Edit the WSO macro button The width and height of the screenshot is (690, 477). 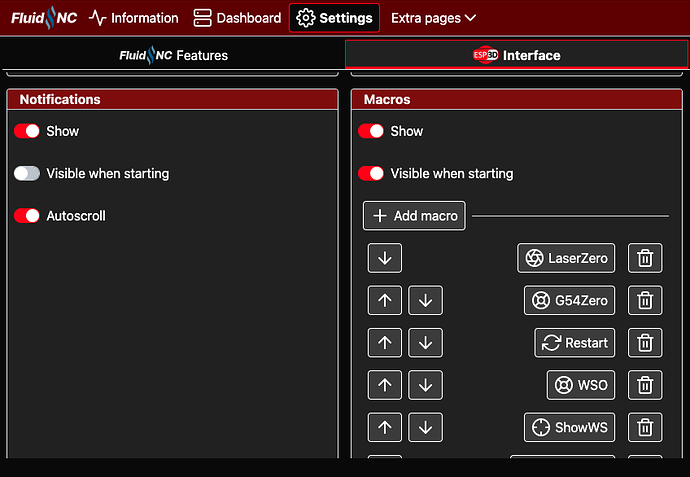581,385
